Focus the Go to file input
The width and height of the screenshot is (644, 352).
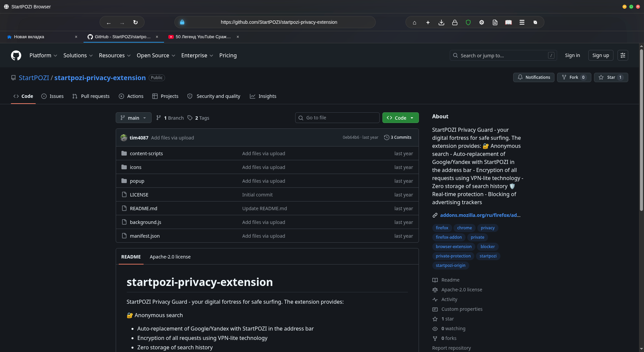point(337,118)
